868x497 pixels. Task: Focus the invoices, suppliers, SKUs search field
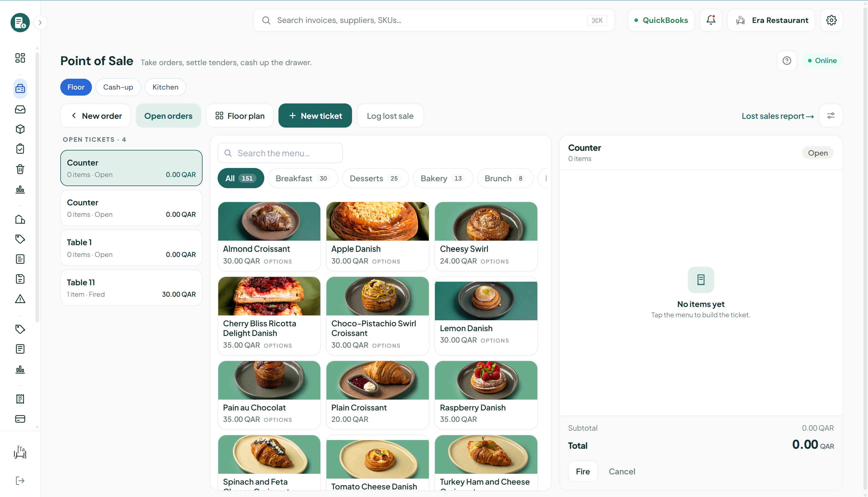(x=434, y=20)
